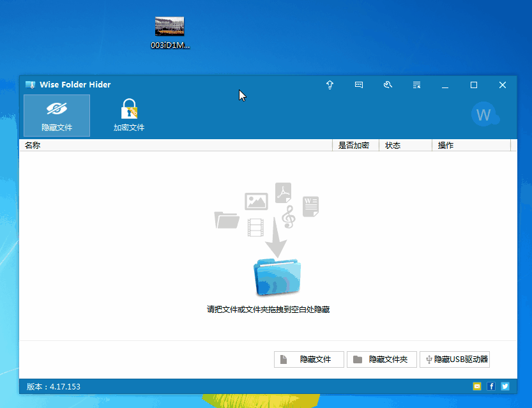Sort by the 名称 column header

(176, 145)
